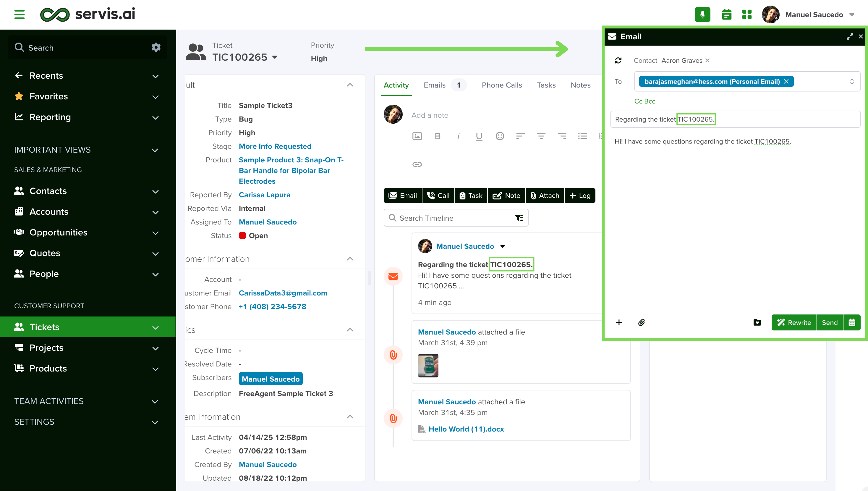Open More Info Requested stage link
This screenshot has width=868, height=491.
coord(275,146)
